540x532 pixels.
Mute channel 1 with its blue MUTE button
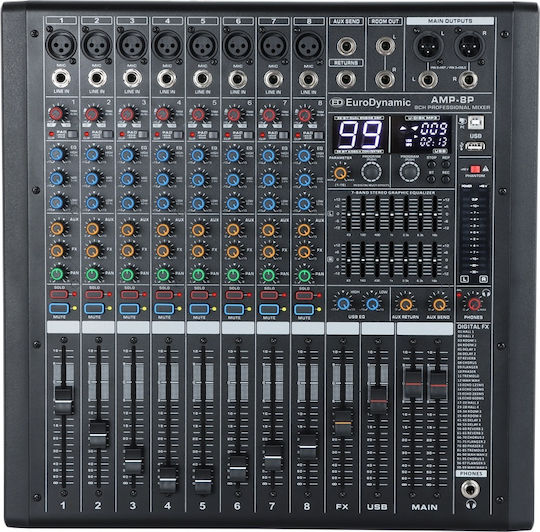click(59, 309)
